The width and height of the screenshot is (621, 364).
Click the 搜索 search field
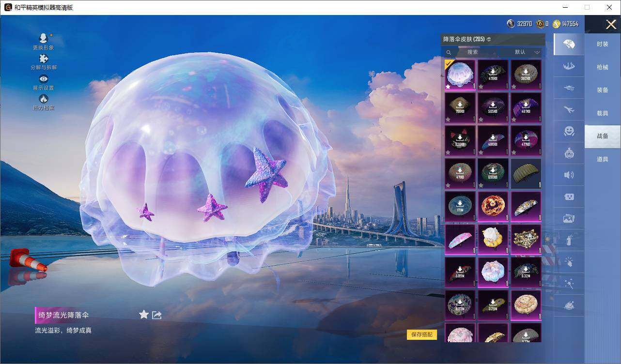[473, 52]
